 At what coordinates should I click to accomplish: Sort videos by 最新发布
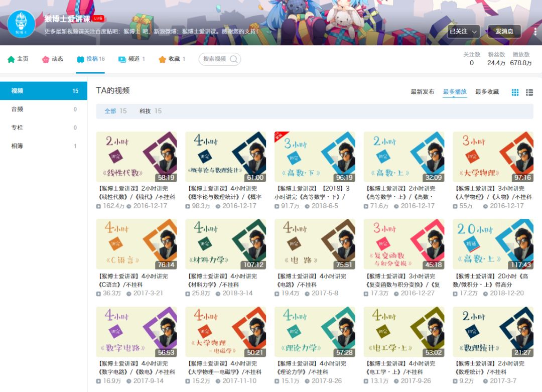422,92
